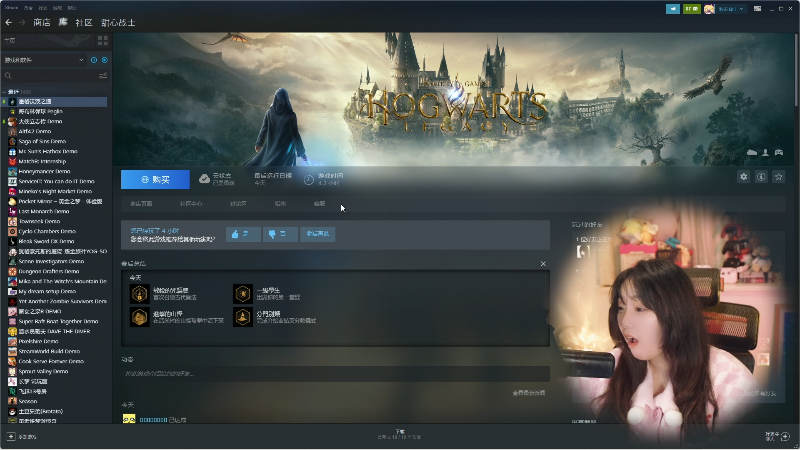Open the store page sub-tab

(x=141, y=204)
